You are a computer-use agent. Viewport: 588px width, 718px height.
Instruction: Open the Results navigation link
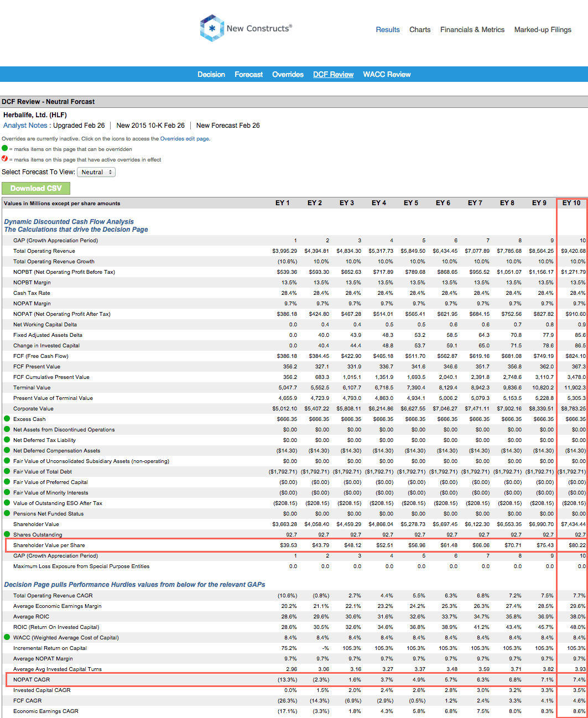tap(388, 30)
